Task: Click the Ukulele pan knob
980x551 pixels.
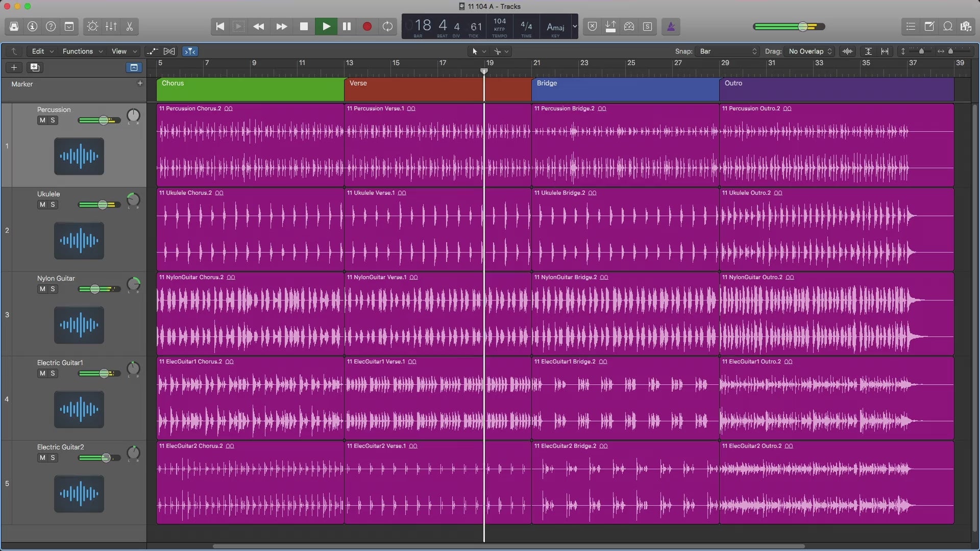Action: pyautogui.click(x=133, y=201)
